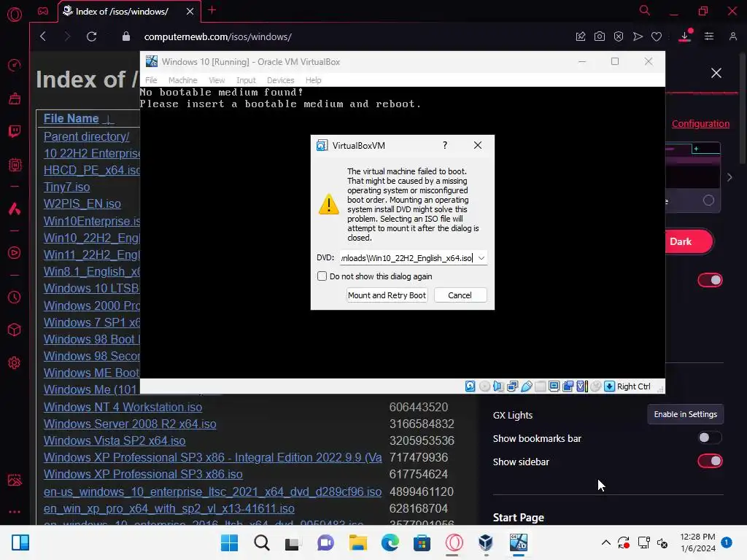The width and height of the screenshot is (747, 560).
Task: Open Easy Setup sliders icon in toolbar
Action: pyautogui.click(x=709, y=36)
